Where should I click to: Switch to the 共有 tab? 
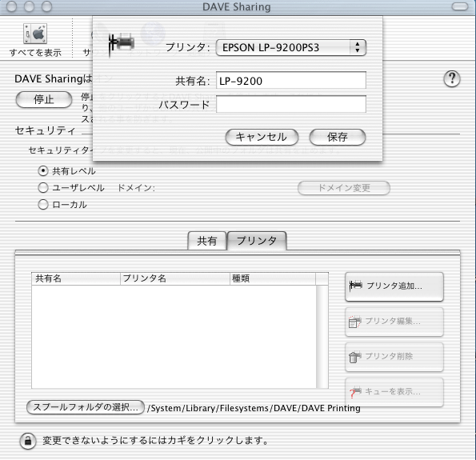(x=207, y=241)
